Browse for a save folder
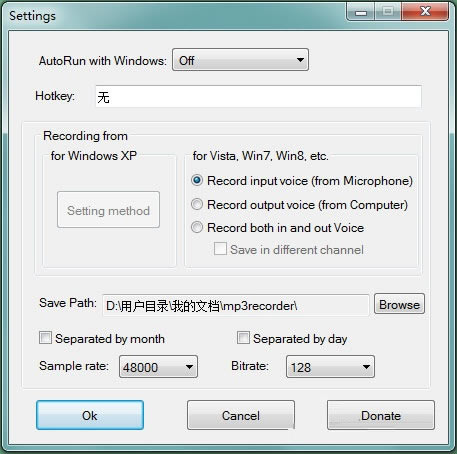This screenshot has height=454, width=457. (x=399, y=304)
